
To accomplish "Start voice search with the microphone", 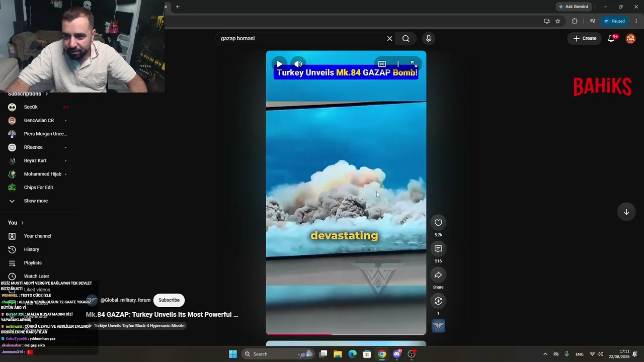I will 429,39.
